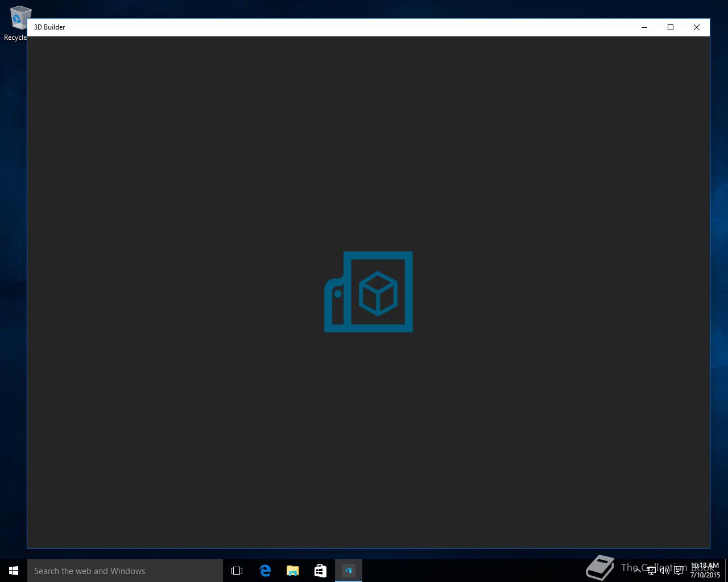This screenshot has width=728, height=582.
Task: Show hidden system tray icons
Action: point(637,571)
